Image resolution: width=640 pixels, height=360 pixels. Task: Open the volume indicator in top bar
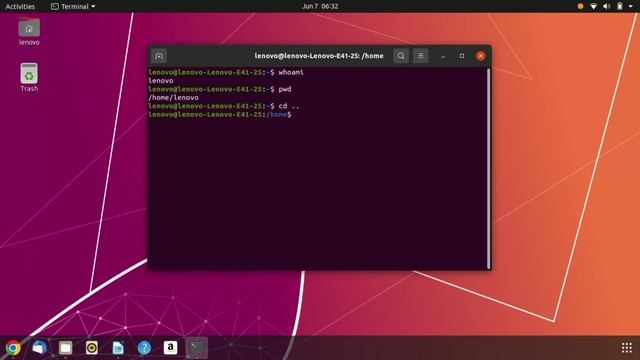(x=607, y=6)
